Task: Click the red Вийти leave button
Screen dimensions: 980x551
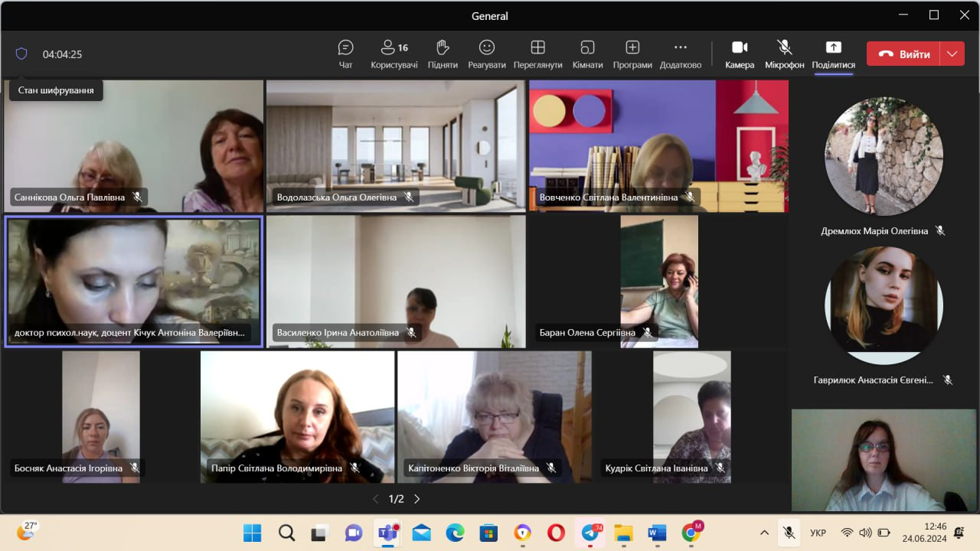Action: coord(903,54)
